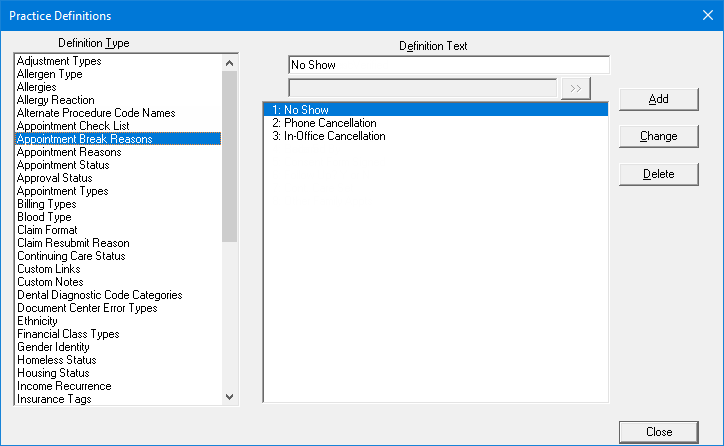Choose Custom Links in the list
Screen dimensions: 724x446
click(x=118, y=269)
